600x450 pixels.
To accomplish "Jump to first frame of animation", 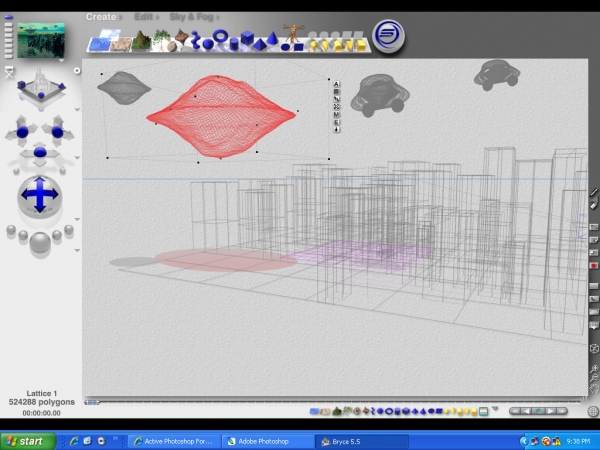I will 515,411.
